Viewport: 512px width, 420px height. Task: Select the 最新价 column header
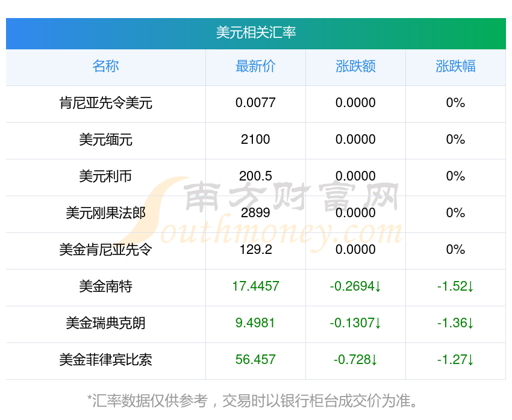(x=255, y=66)
